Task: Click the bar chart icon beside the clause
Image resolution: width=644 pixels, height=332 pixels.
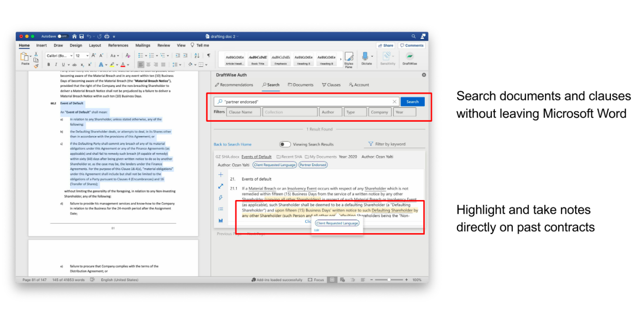Action: pyautogui.click(x=221, y=221)
